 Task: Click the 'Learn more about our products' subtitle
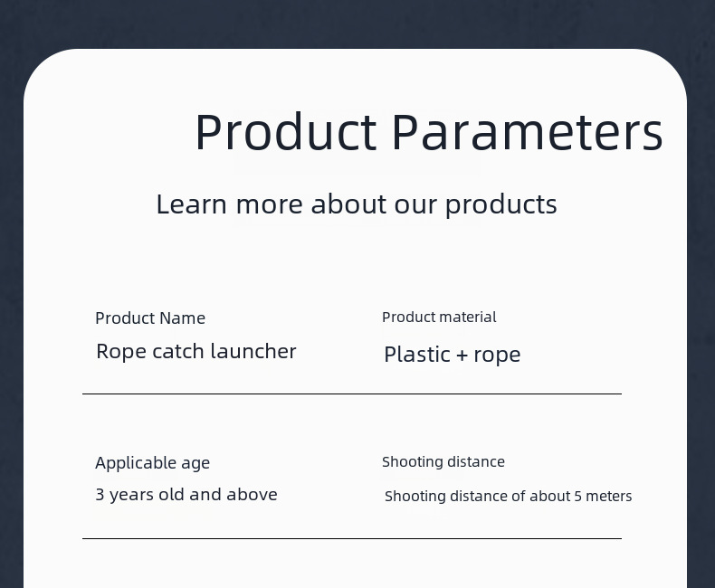click(x=356, y=204)
